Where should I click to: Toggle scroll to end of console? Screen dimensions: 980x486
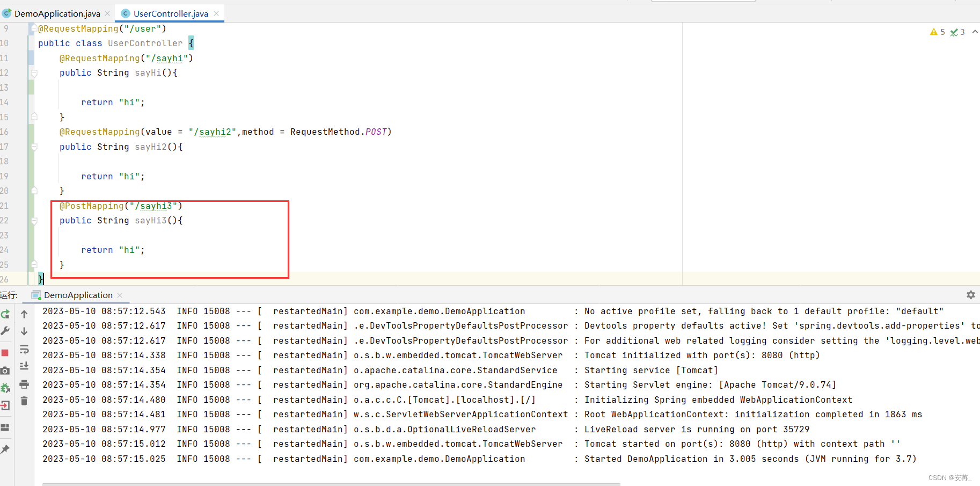pyautogui.click(x=24, y=366)
